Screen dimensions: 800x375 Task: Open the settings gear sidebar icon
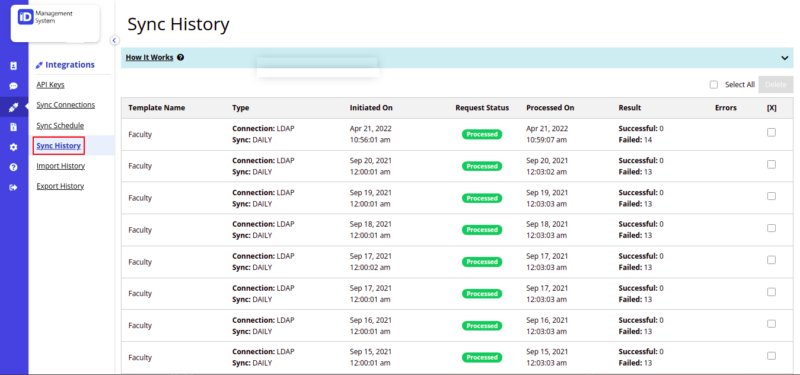pos(14,147)
